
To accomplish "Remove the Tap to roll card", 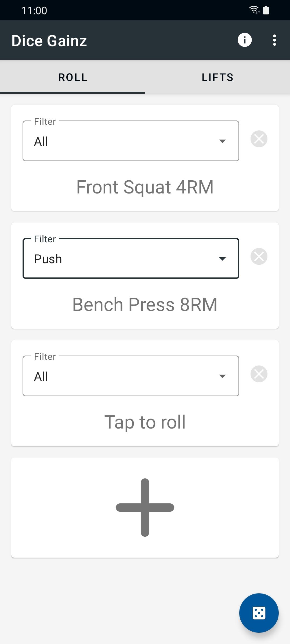I will pyautogui.click(x=259, y=374).
